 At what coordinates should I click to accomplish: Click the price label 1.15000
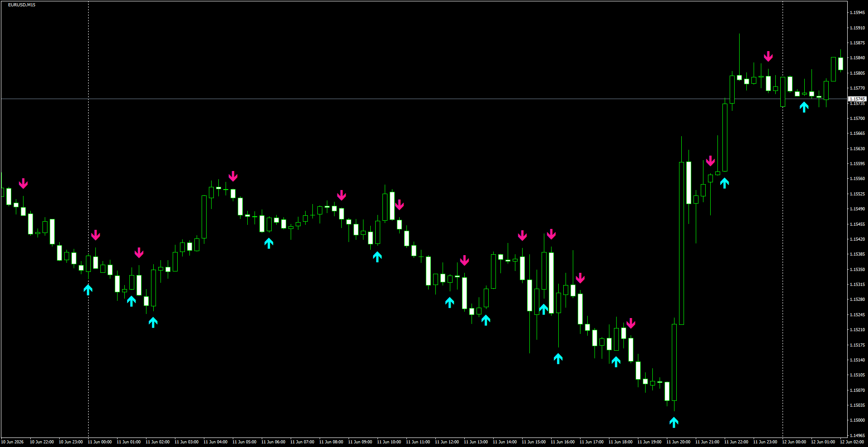click(857, 420)
